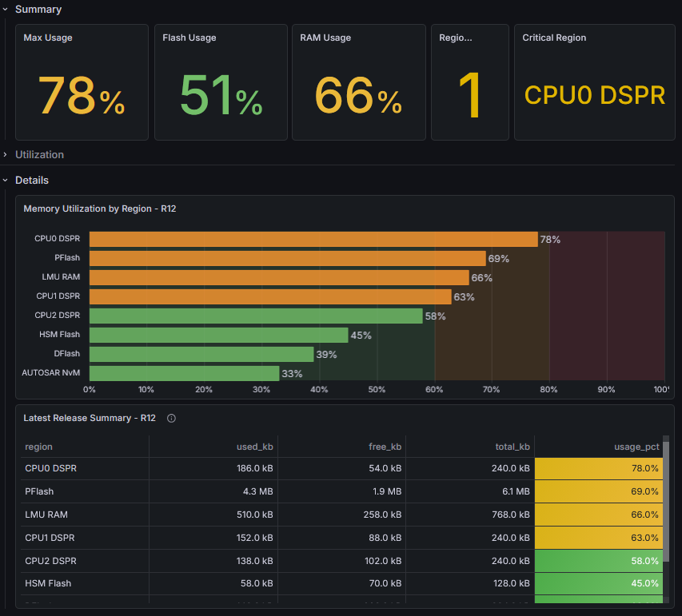682x616 pixels.
Task: Open the truncated Regio... panel title
Action: 456,38
